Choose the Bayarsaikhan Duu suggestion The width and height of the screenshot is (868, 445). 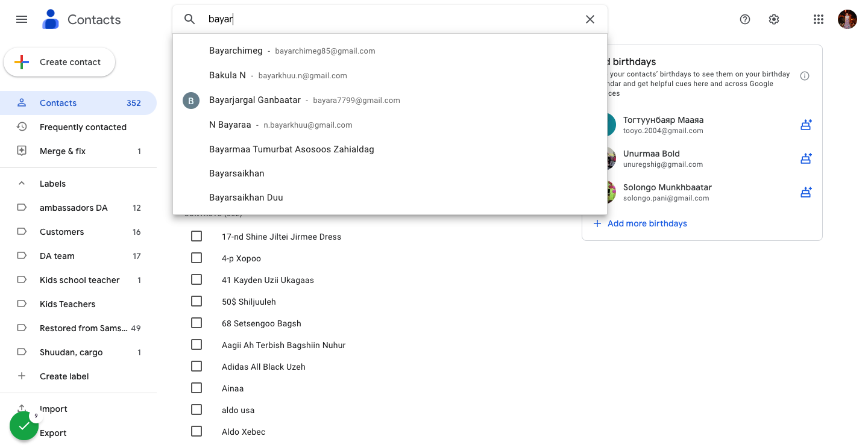click(x=390, y=198)
